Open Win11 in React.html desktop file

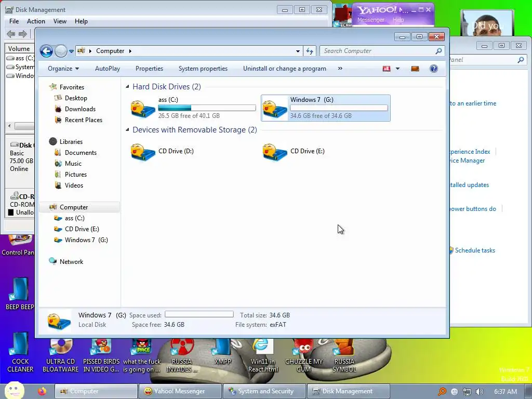click(x=262, y=355)
